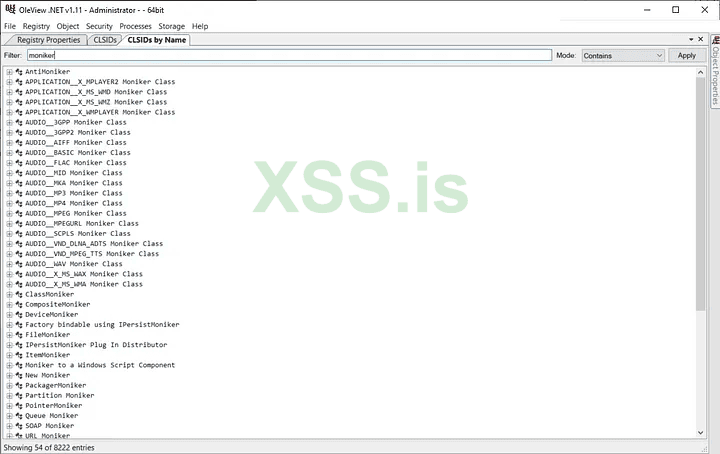This screenshot has height=454, width=720.
Task: Click the scroll down arrow of the list
Action: [x=700, y=432]
